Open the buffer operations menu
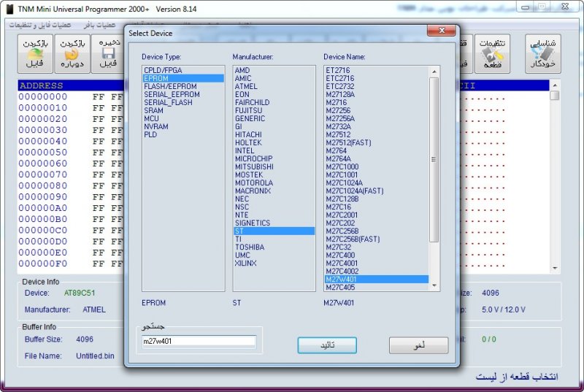Viewport: 584px width, 392px height. (x=99, y=25)
